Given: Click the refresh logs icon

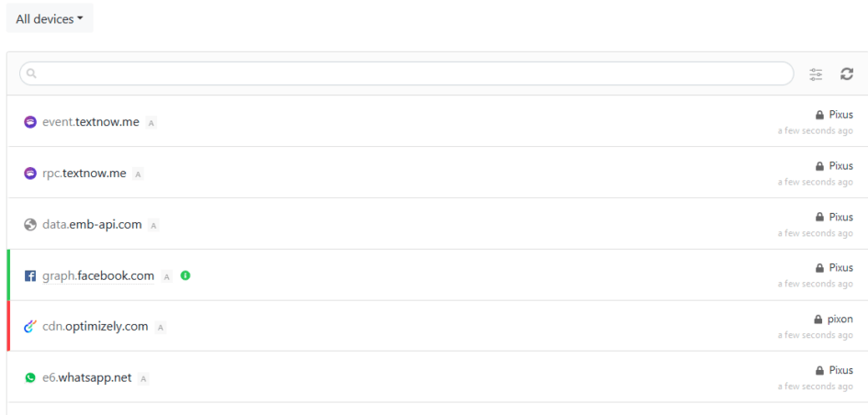Looking at the screenshot, I should (x=847, y=74).
